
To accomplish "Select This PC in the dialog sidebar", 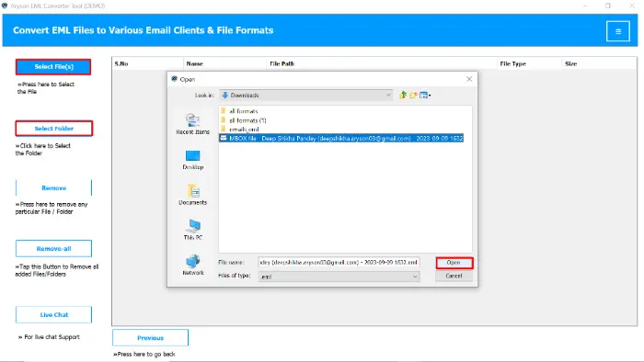I will click(192, 230).
